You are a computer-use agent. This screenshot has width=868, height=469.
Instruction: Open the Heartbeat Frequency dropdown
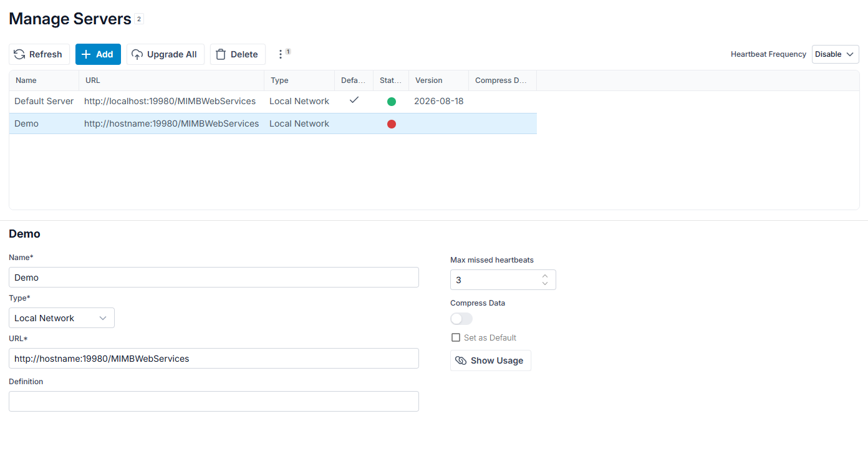(836, 54)
